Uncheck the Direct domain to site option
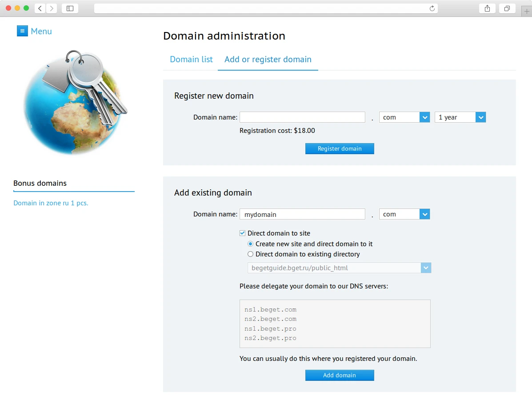 (242, 233)
